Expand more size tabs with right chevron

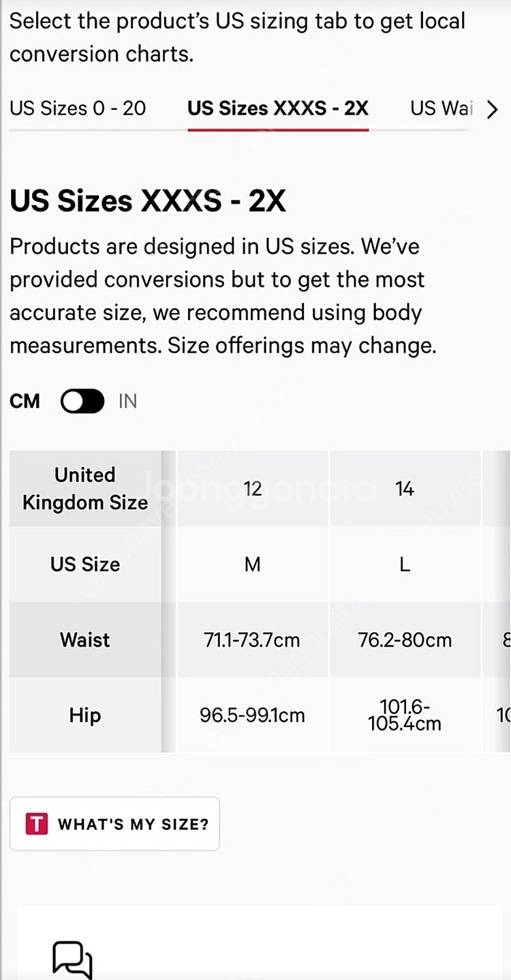(x=492, y=109)
